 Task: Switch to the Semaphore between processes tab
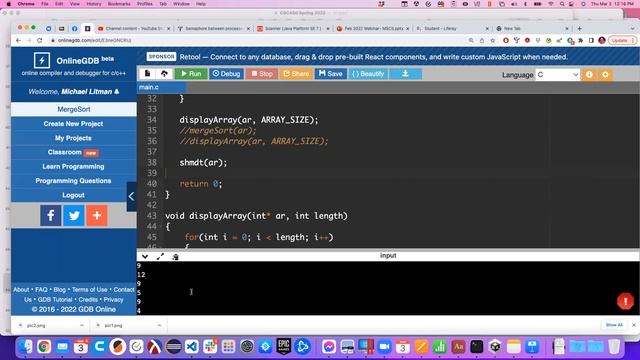click(x=214, y=29)
